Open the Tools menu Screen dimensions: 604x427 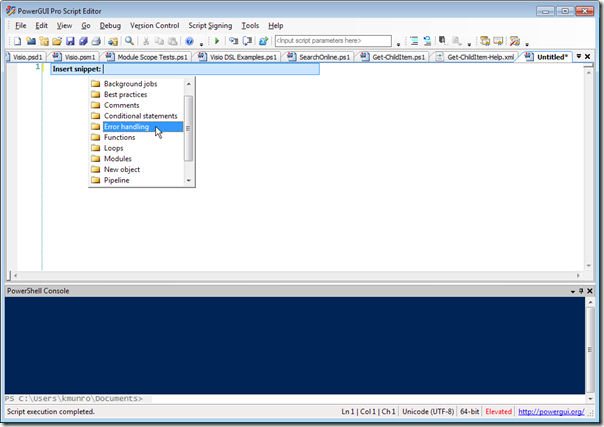pos(250,26)
